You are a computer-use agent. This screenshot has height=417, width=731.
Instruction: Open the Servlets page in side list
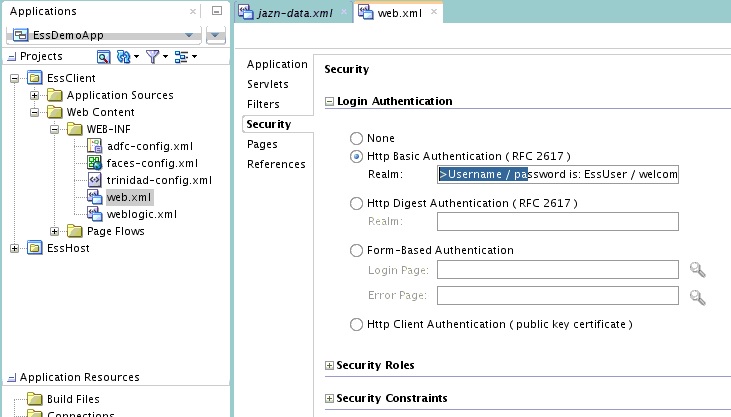(268, 84)
